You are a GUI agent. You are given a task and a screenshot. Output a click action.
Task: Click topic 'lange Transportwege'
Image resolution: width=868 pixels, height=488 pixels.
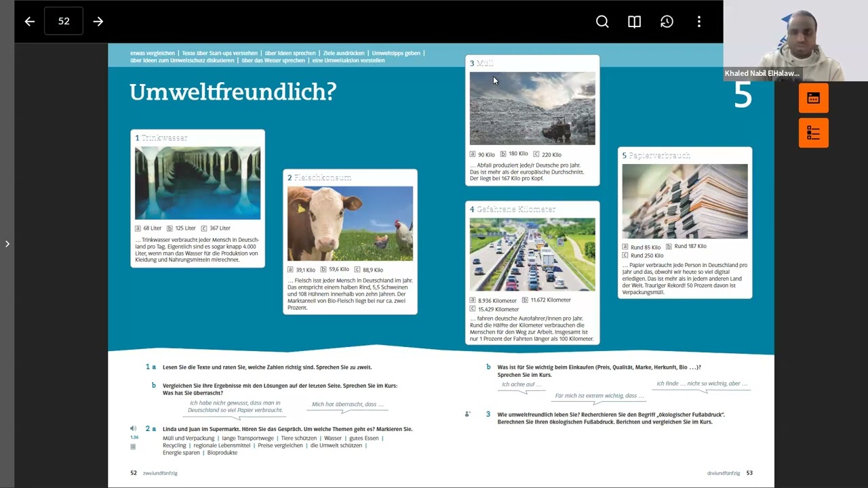[x=248, y=438]
